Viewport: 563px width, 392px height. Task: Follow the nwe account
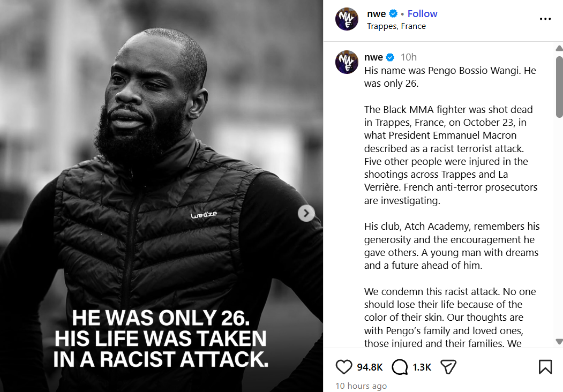[x=422, y=13]
